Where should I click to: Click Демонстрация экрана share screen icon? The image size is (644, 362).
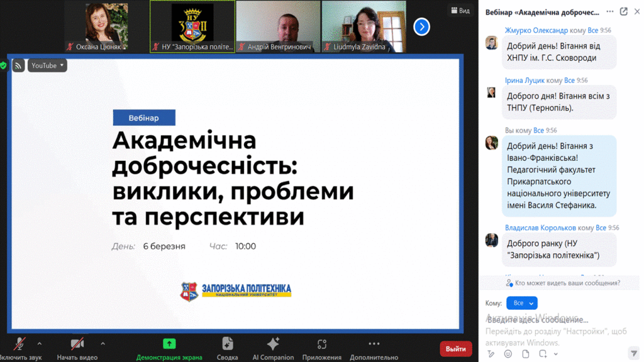tap(169, 344)
